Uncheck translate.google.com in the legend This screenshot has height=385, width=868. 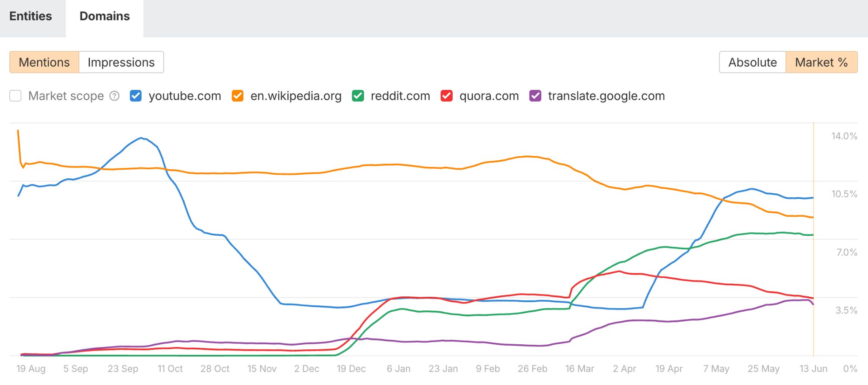point(536,96)
